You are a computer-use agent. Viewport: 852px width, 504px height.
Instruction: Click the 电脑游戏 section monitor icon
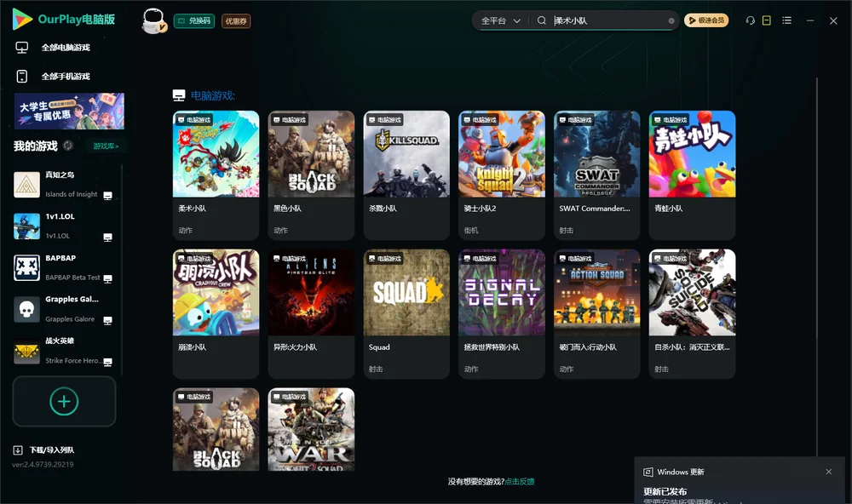(179, 95)
